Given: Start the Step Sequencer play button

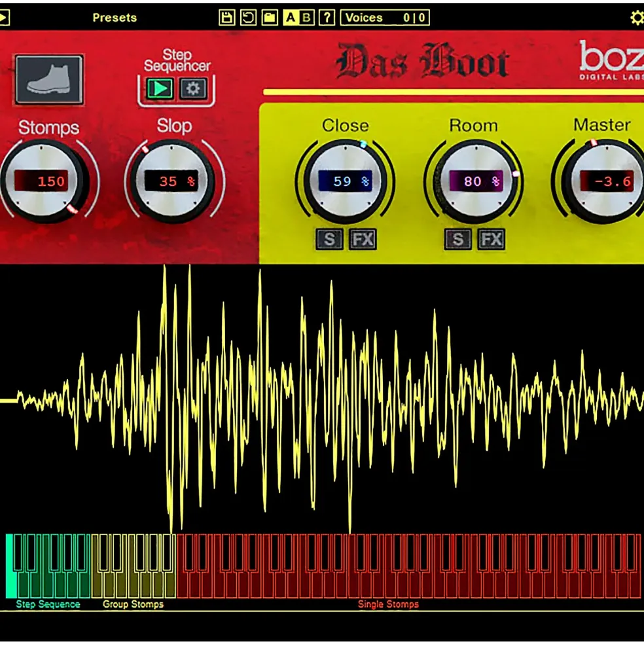Looking at the screenshot, I should (160, 88).
